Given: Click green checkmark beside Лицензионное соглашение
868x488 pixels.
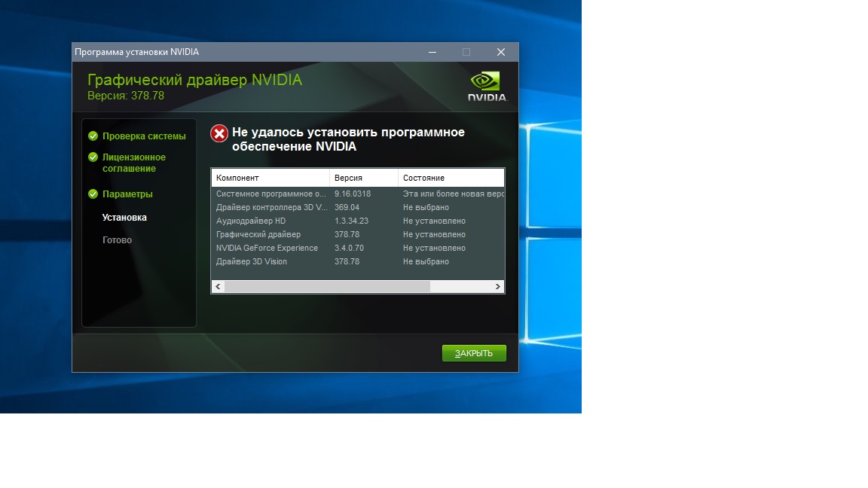Looking at the screenshot, I should tap(93, 157).
